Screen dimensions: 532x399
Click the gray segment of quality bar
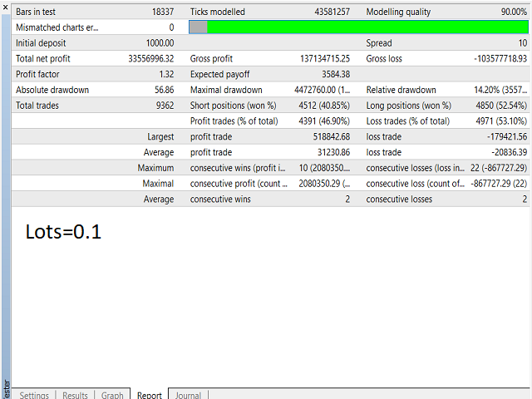tap(198, 27)
